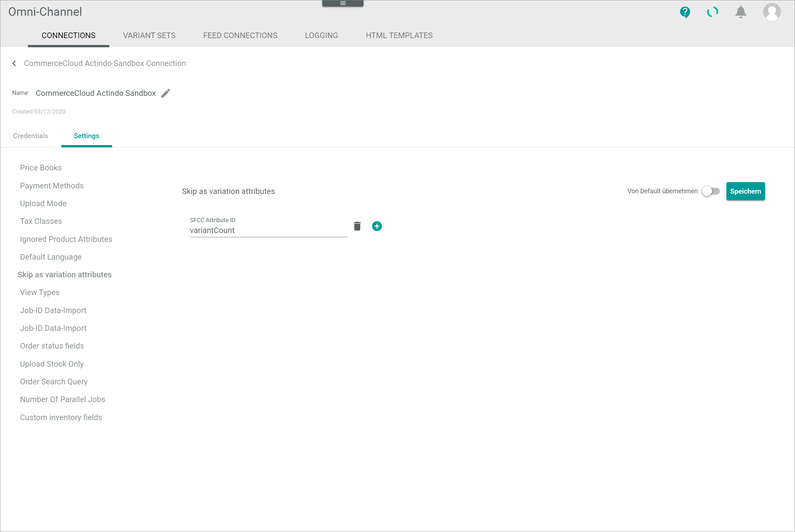The height and width of the screenshot is (532, 795).
Task: Toggle Von Default übernehmen switch
Action: pos(711,191)
